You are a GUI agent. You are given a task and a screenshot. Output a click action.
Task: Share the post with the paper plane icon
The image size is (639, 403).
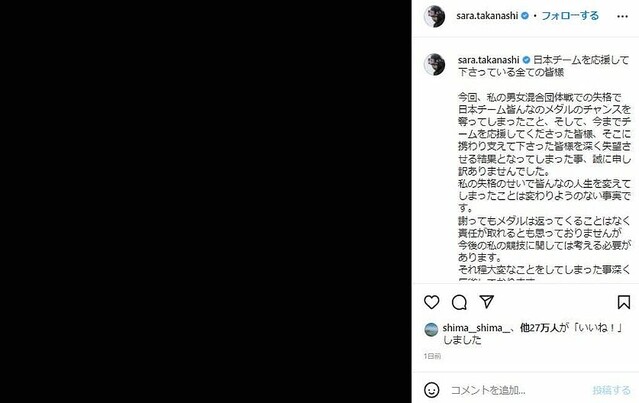click(x=487, y=302)
